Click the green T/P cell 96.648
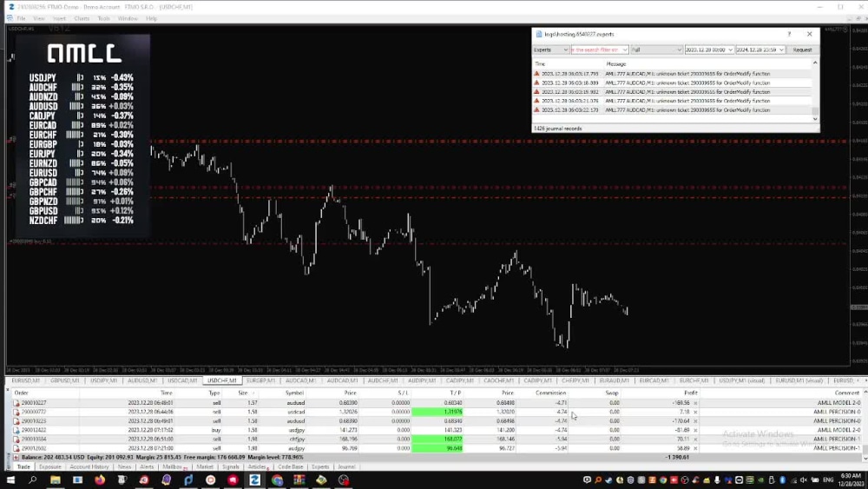 [x=437, y=448]
